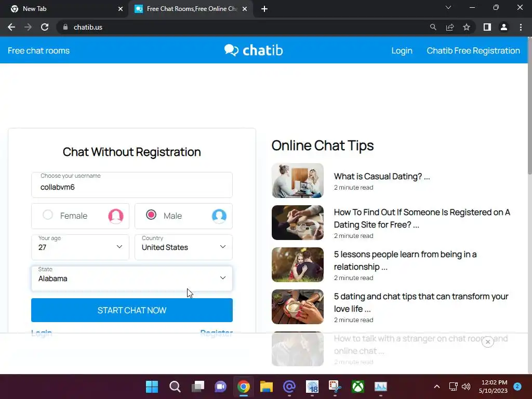Open the calendar app in taskbar
This screenshot has width=532, height=399.
(x=312, y=387)
